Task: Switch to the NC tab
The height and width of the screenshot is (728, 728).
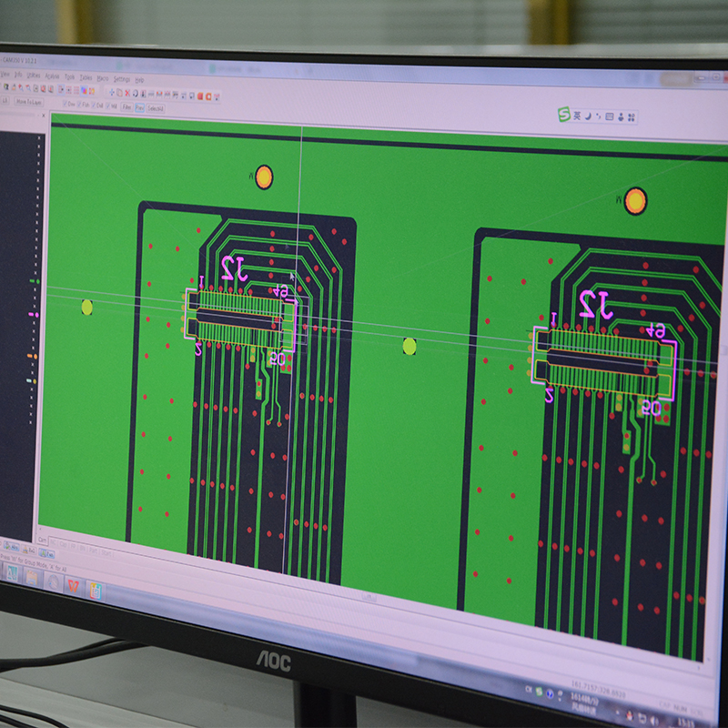Action: tap(53, 541)
